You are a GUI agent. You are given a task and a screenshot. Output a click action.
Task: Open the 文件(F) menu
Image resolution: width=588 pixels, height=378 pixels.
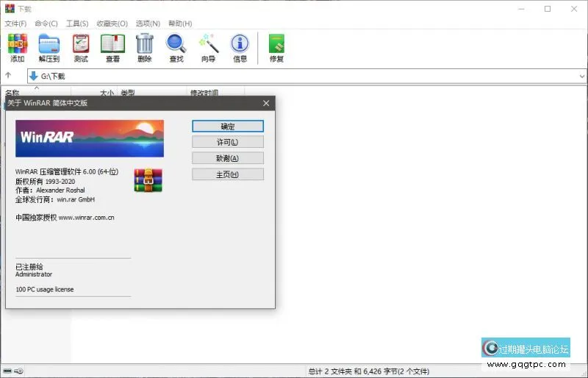15,24
